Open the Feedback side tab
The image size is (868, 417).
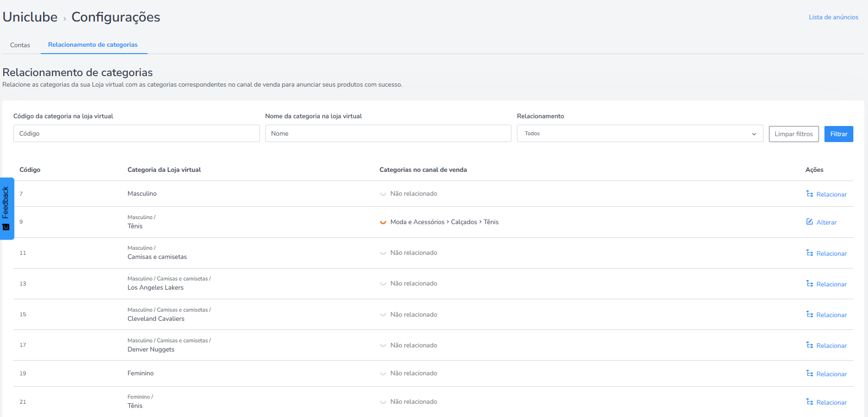pos(7,208)
